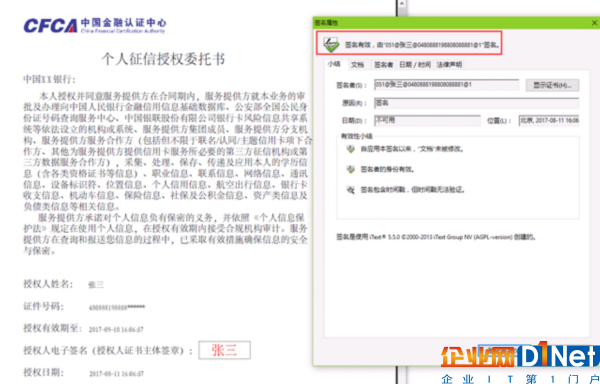This screenshot has width=600, height=384.
Task: Open the 签名者 tab
Action: [x=383, y=65]
